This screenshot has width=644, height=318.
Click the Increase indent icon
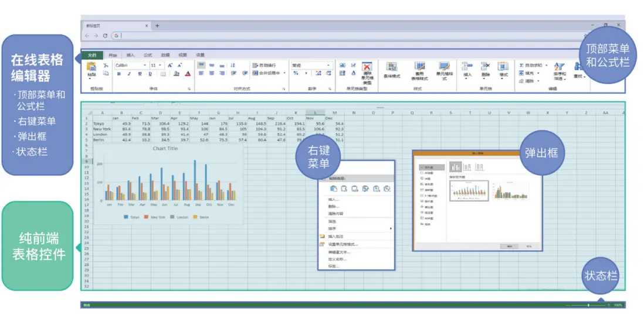245,73
